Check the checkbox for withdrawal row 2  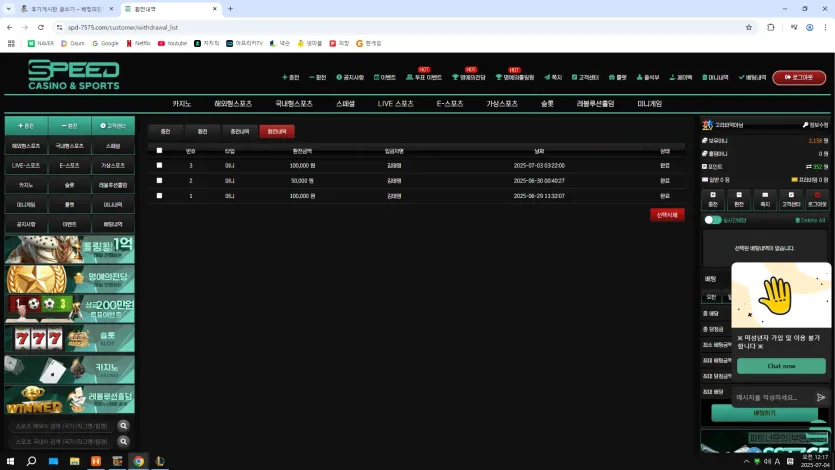[159, 180]
